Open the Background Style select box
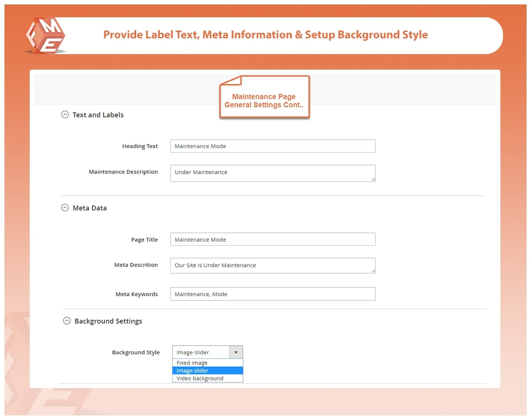531x420 pixels. (x=201, y=353)
